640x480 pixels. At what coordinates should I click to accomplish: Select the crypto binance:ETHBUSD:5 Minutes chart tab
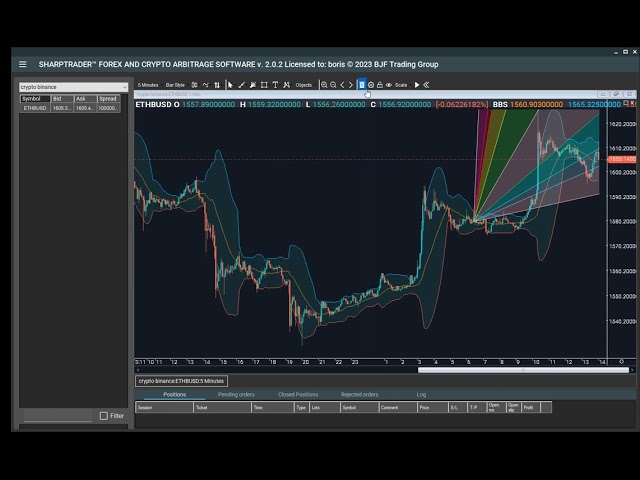[181, 381]
